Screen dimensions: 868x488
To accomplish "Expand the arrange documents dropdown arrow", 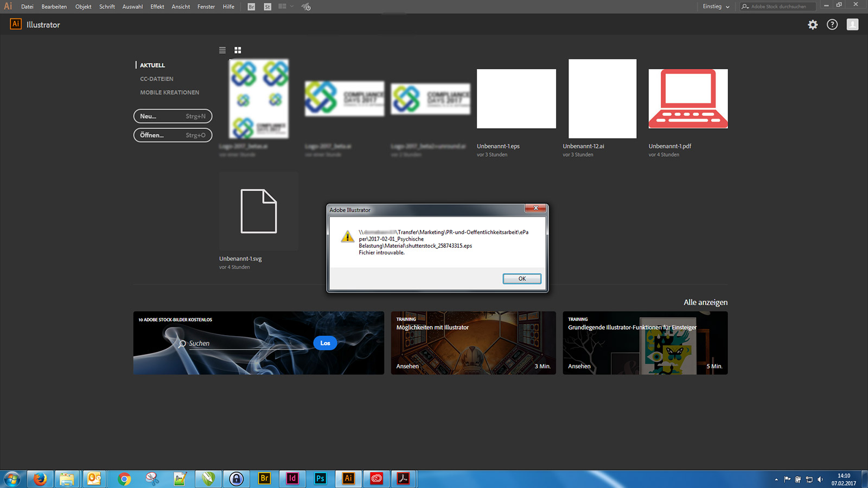I will pos(292,7).
